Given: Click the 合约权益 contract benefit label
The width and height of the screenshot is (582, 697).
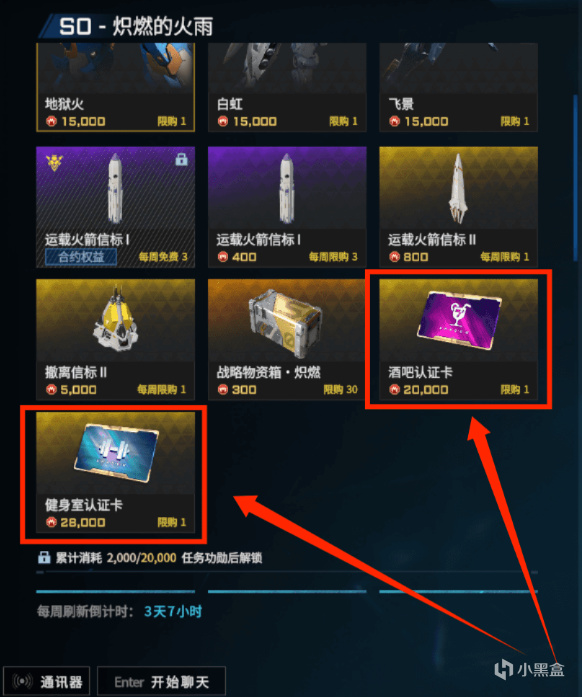Looking at the screenshot, I should click(x=81, y=257).
